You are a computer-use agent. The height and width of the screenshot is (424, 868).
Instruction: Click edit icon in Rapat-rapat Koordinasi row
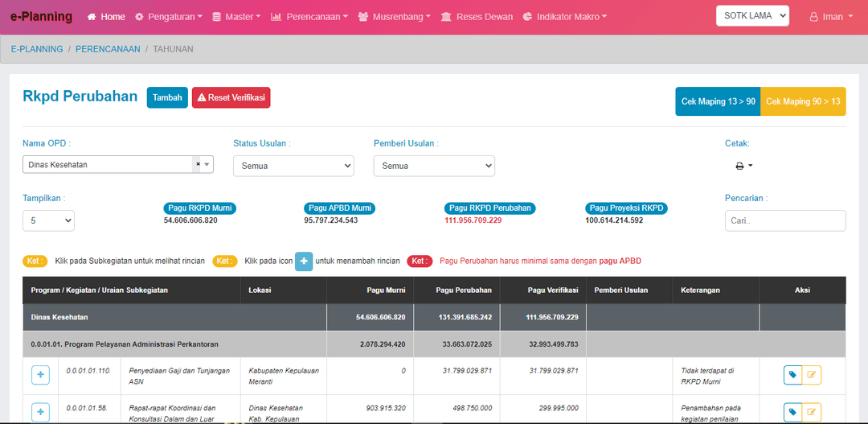tap(812, 412)
